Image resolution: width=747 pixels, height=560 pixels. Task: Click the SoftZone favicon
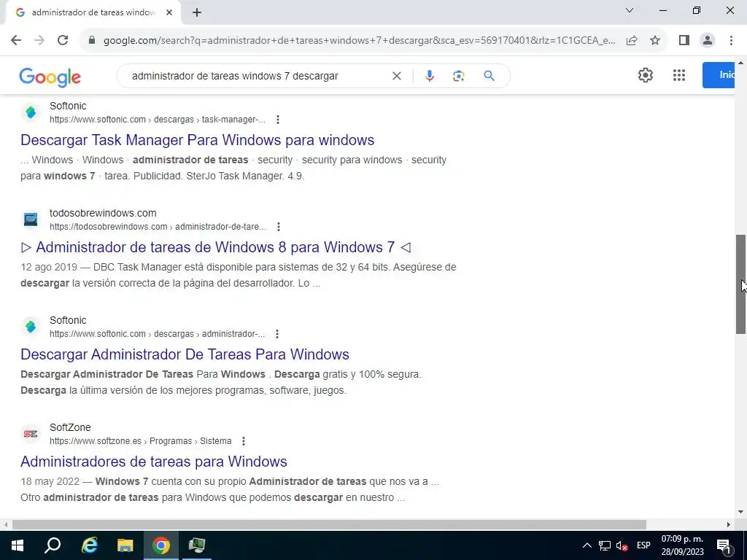pos(31,434)
